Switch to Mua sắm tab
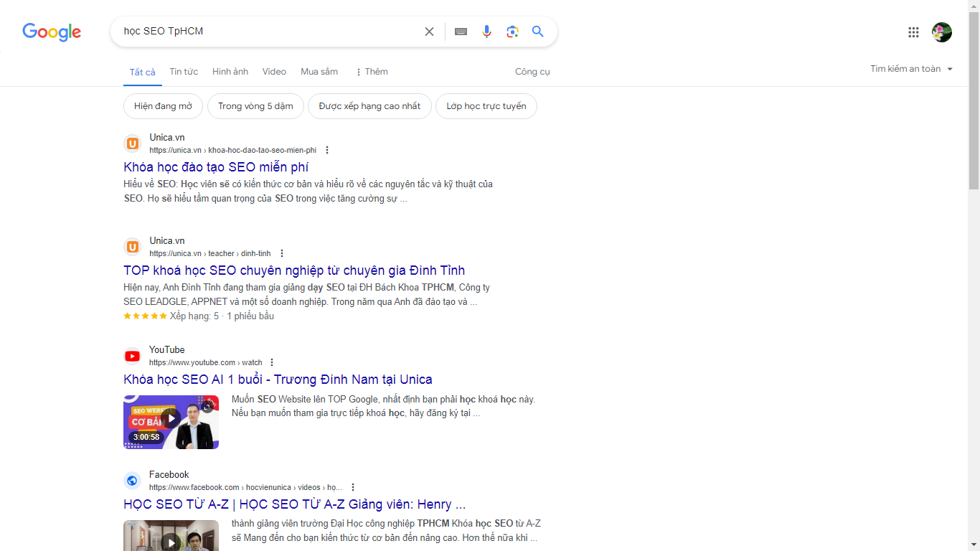Image resolution: width=980 pixels, height=551 pixels. [319, 72]
